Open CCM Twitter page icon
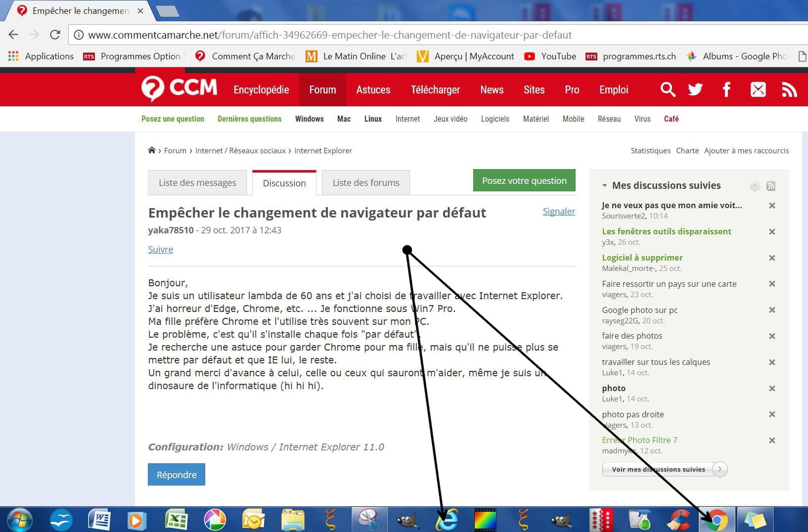Image resolution: width=808 pixels, height=532 pixels. (x=695, y=89)
